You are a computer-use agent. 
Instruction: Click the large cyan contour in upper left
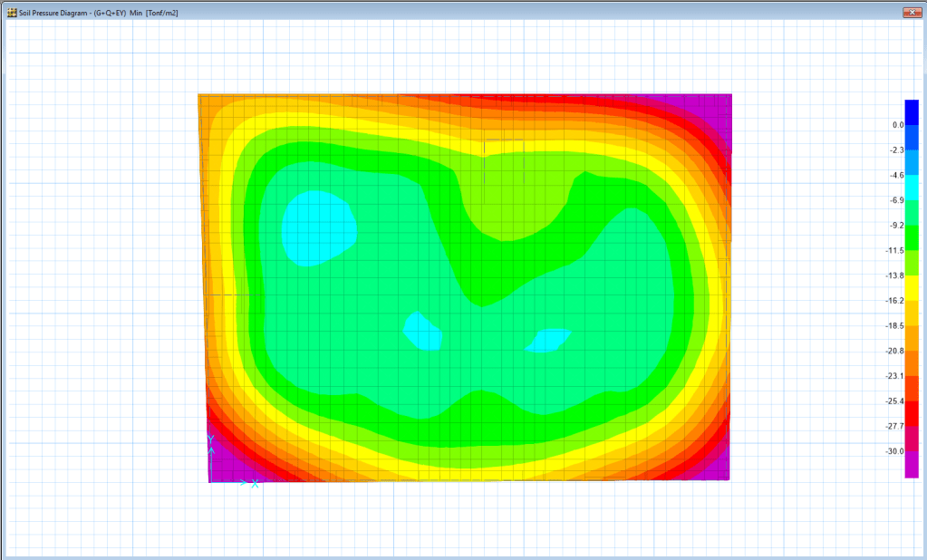(x=317, y=227)
